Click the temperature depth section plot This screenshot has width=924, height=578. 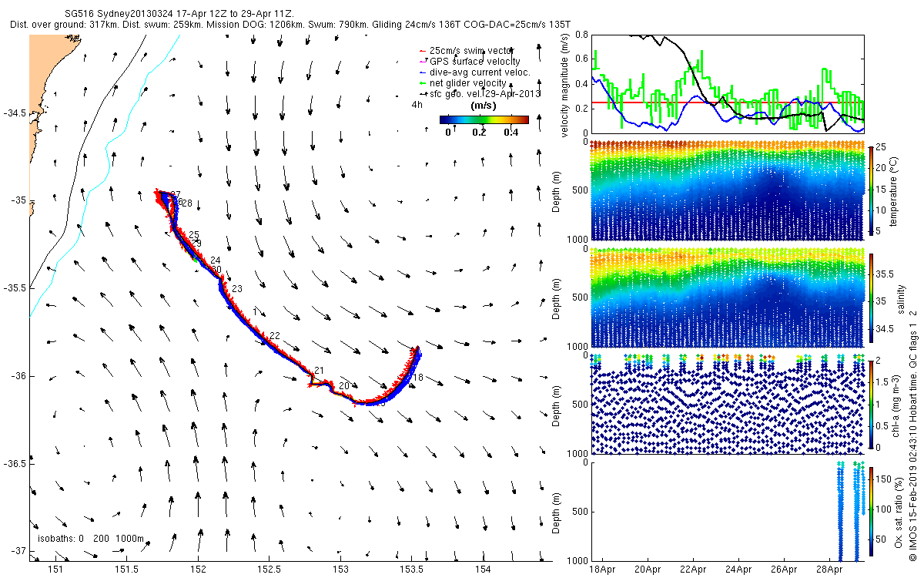(x=727, y=189)
